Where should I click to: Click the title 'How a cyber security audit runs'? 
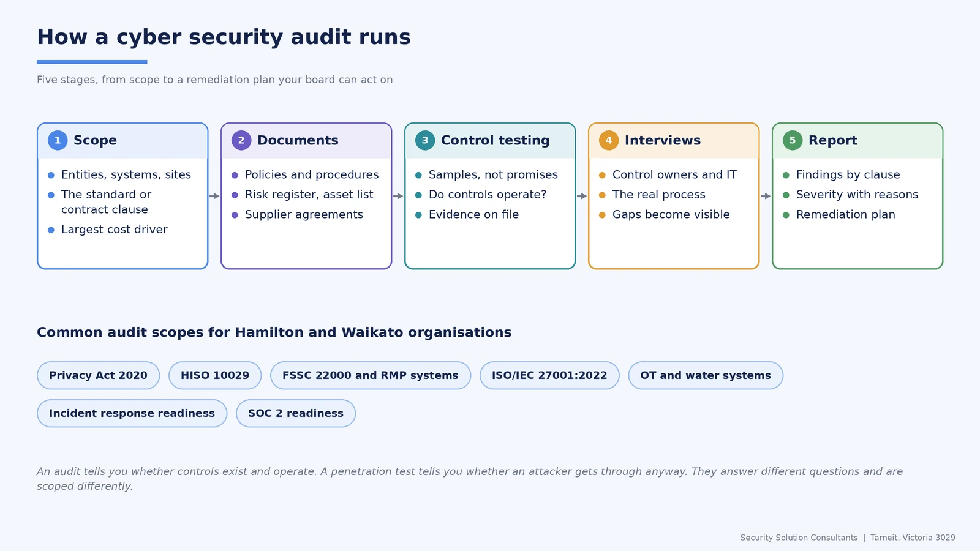click(224, 37)
